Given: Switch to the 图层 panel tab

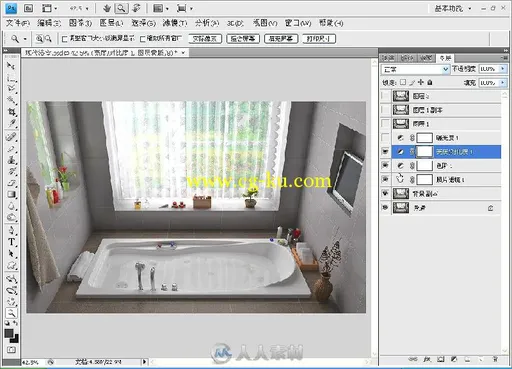Looking at the screenshot, I should coord(445,58).
